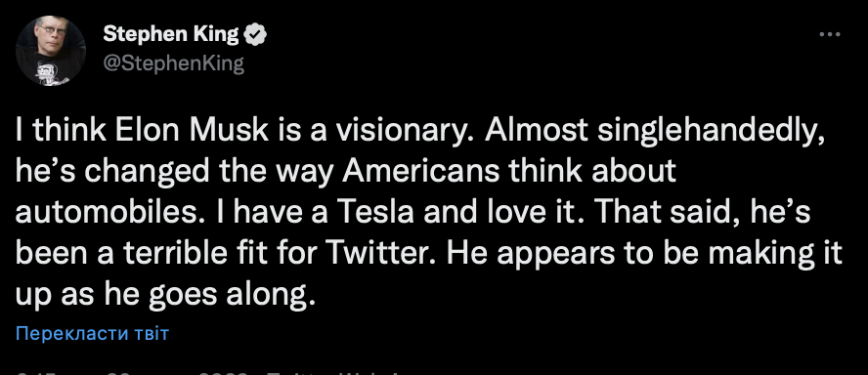Click the Stephen King display name
This screenshot has height=375, width=868.
coord(171,35)
